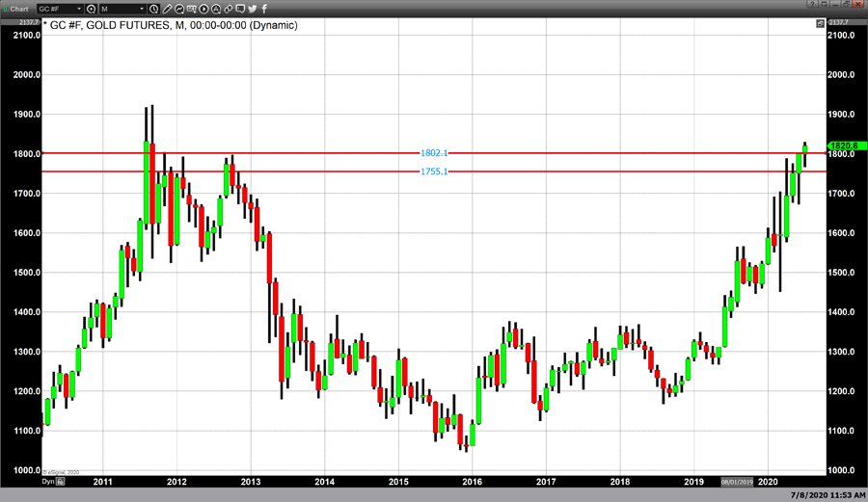
Task: Click the pop-out icon at chart's top right
Action: coord(820,23)
